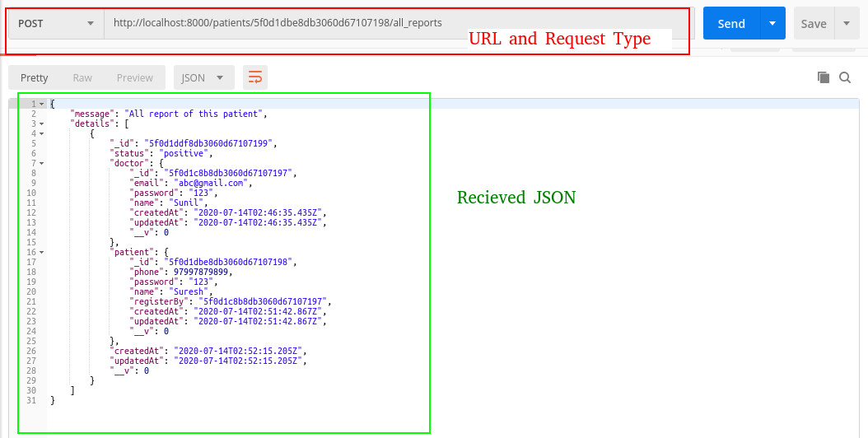Image resolution: width=868 pixels, height=438 pixels.
Task: Click the patient updatedAt value on line 23
Action: pyautogui.click(x=258, y=321)
